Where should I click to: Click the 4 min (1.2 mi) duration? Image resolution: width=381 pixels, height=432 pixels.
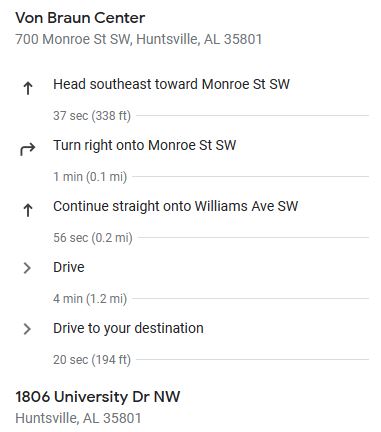coord(90,299)
